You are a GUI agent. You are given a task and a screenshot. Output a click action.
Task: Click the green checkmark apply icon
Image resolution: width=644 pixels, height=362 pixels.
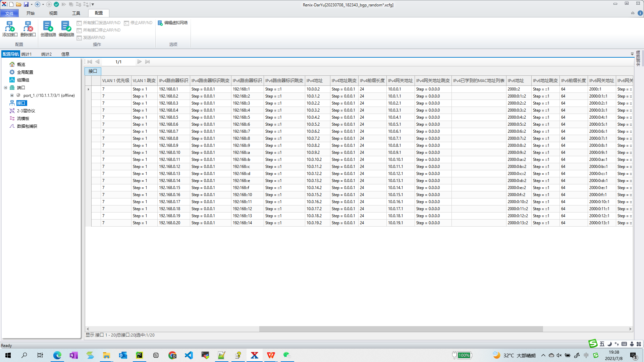coord(56,4)
